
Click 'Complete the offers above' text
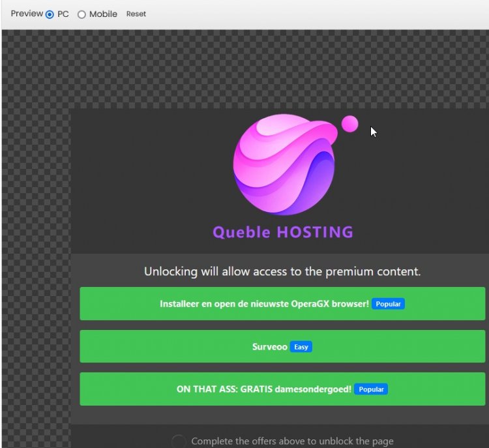click(292, 441)
